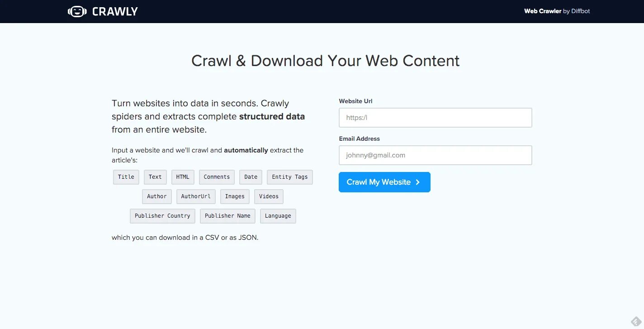
Task: Click the Crawly robot logo icon
Action: (77, 11)
